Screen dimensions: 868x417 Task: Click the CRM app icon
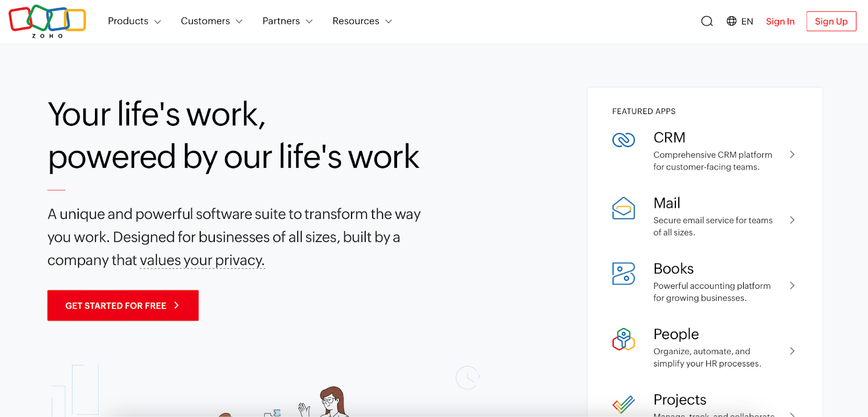[623, 140]
